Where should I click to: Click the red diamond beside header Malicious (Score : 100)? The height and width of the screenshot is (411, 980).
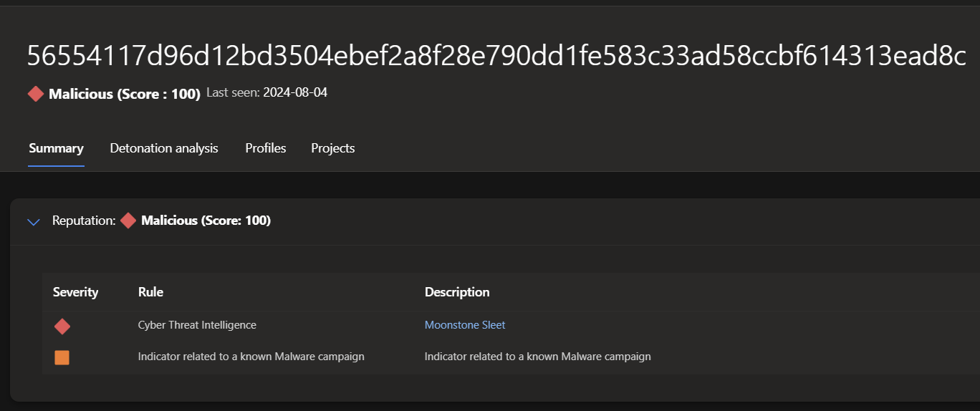tap(36, 94)
